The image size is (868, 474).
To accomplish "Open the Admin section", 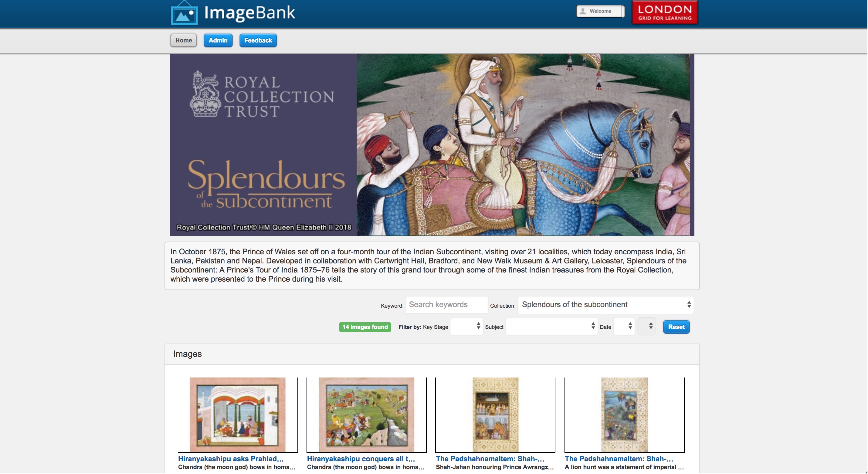I will (x=218, y=40).
